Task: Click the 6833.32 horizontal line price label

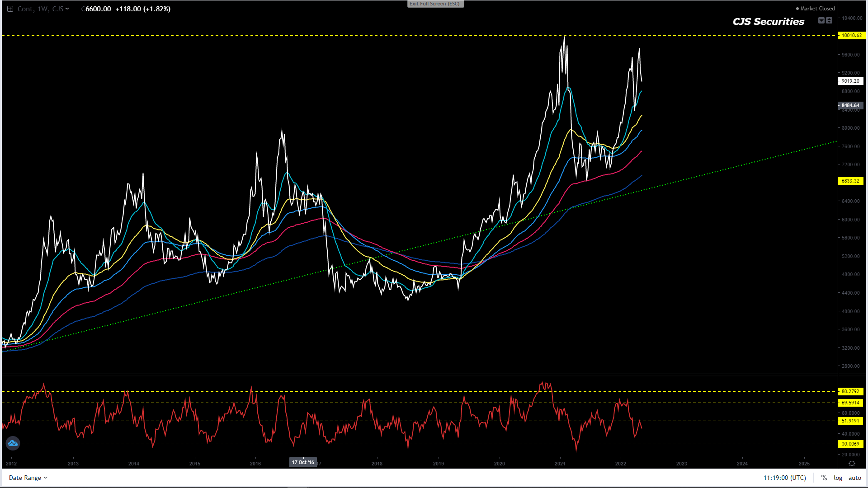Action: (x=850, y=181)
